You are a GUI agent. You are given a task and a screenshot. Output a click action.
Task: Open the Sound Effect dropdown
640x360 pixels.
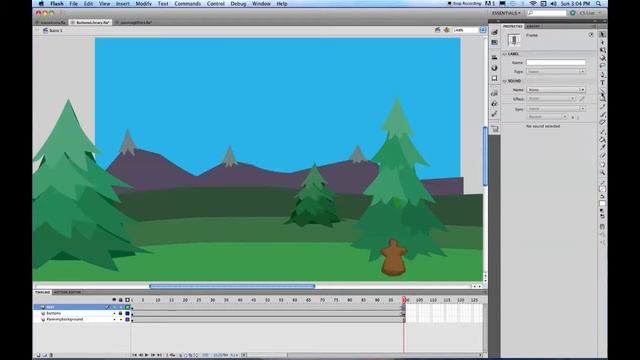pyautogui.click(x=551, y=99)
